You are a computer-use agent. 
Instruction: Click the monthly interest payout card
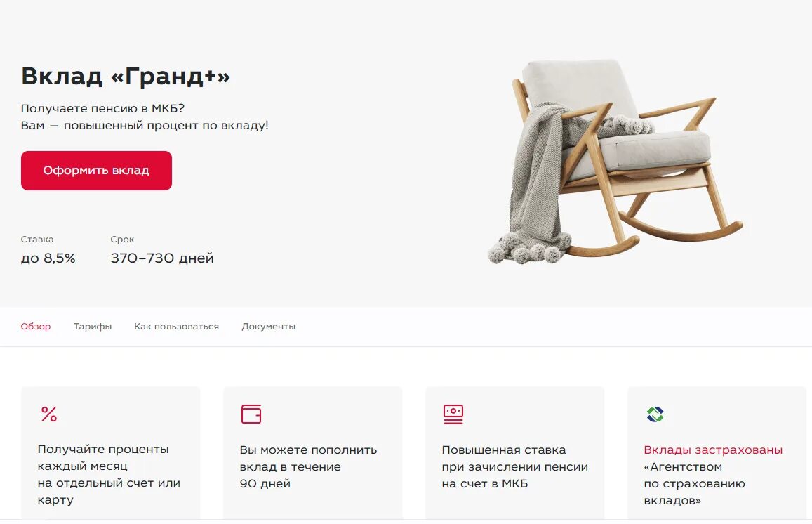(110, 452)
